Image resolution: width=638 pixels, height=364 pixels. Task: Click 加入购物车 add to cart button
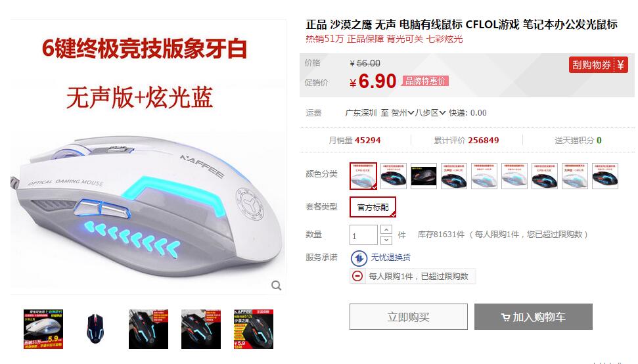coord(534,317)
